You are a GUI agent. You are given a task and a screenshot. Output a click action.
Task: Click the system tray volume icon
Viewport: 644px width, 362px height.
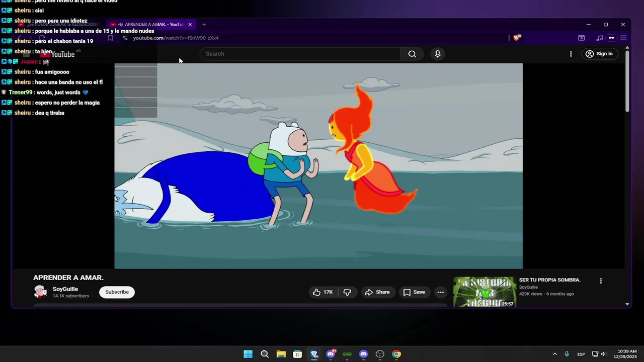[x=604, y=354]
